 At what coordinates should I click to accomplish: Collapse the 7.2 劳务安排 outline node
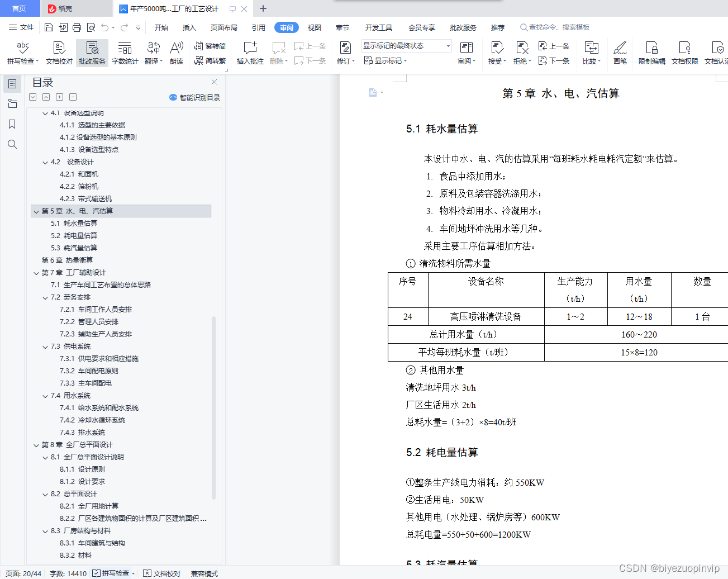[x=45, y=297]
